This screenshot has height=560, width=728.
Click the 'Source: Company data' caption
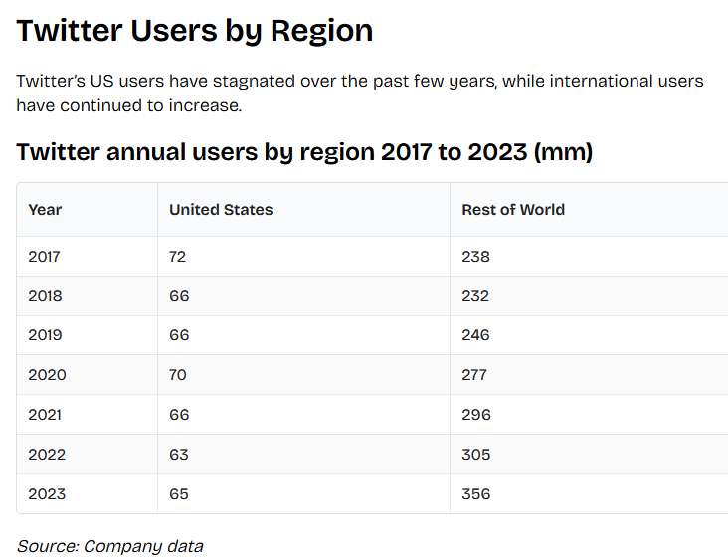click(x=110, y=546)
